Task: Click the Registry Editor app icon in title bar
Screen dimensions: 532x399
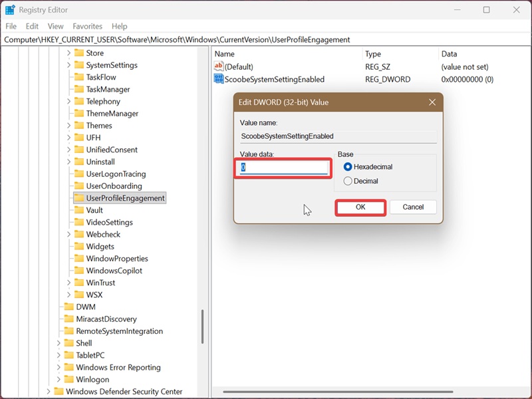Action: [x=10, y=10]
